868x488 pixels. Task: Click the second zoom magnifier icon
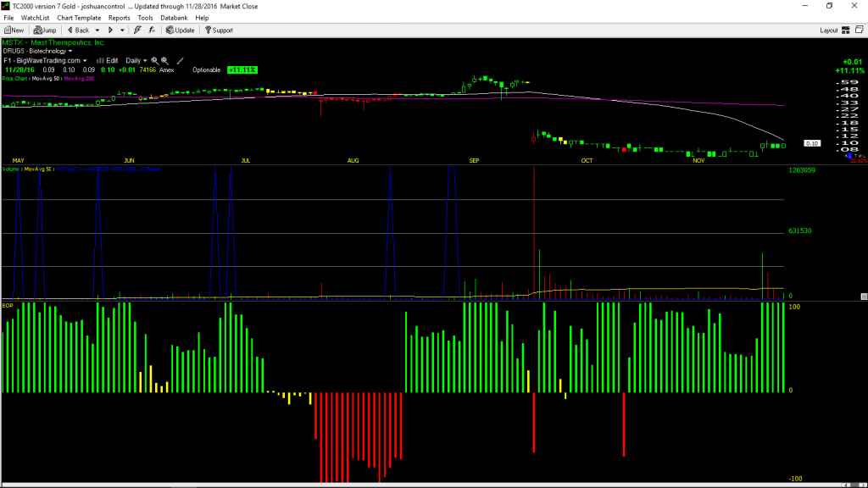pos(165,61)
